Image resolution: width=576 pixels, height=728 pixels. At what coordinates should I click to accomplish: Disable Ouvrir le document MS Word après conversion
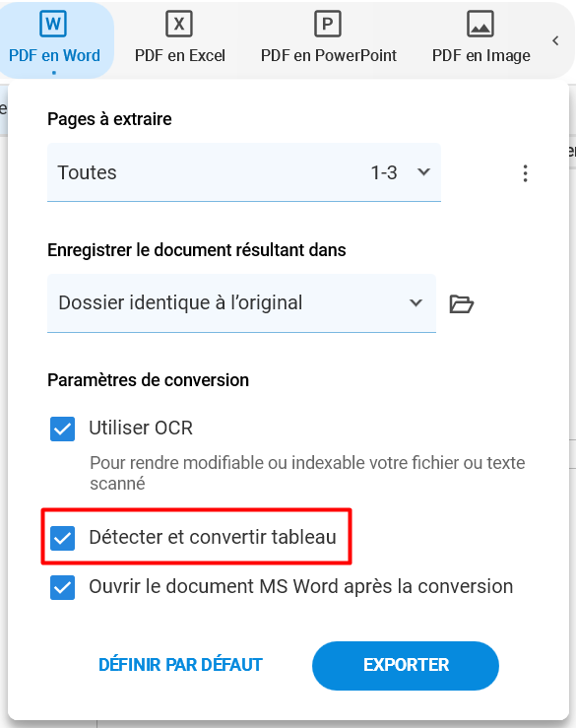tap(63, 587)
